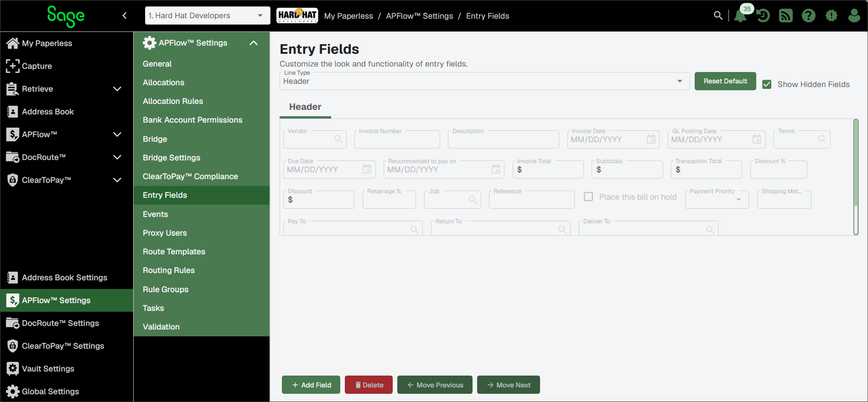The image size is (868, 402).
Task: Click the My Paperless home icon
Action: click(x=12, y=43)
